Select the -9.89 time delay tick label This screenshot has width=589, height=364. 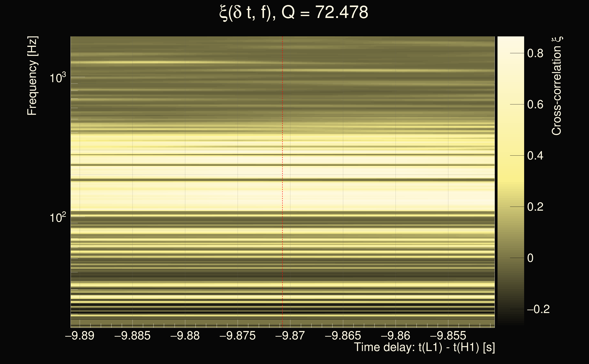tap(80, 336)
